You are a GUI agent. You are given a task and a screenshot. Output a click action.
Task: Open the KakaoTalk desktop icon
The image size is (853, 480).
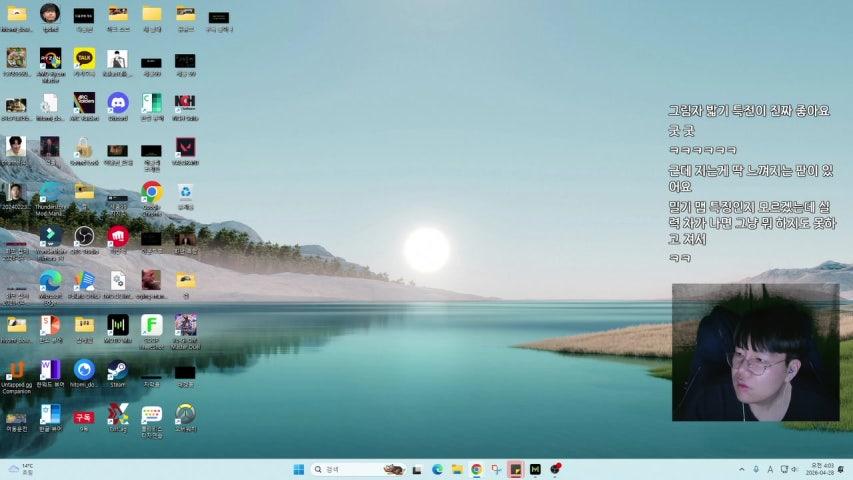click(x=84, y=59)
